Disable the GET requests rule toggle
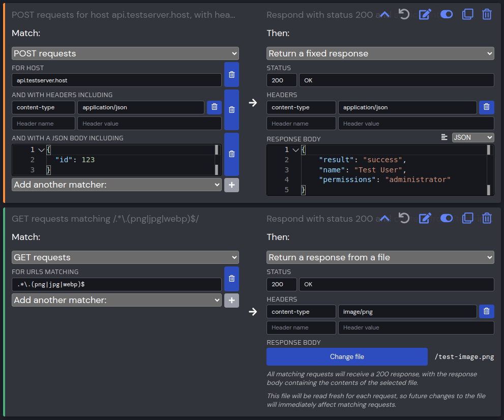 point(447,218)
